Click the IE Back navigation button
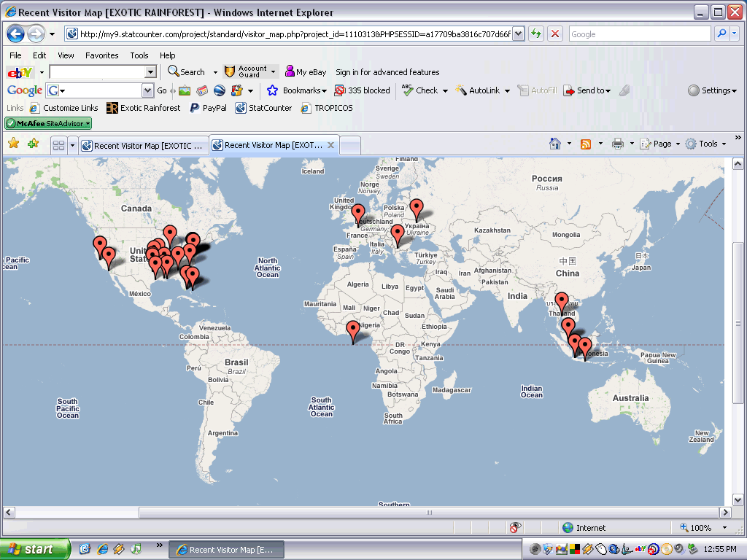 tap(16, 34)
